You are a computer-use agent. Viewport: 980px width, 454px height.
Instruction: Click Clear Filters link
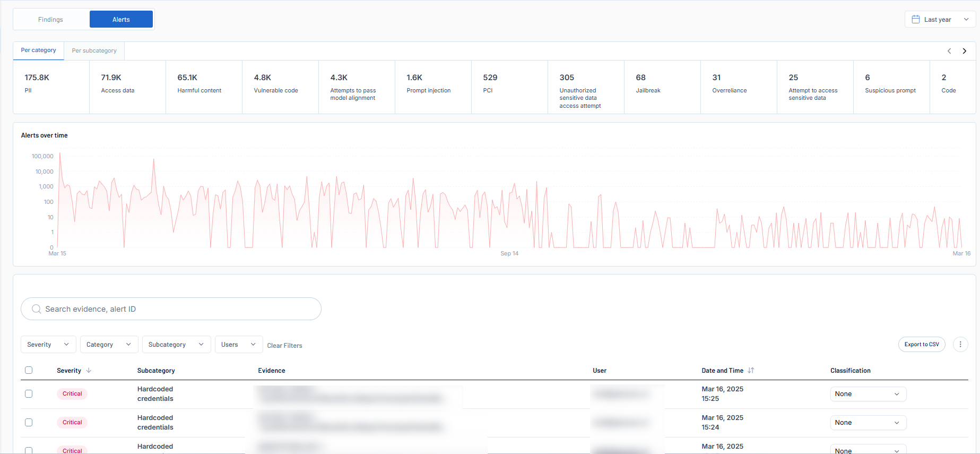click(284, 346)
